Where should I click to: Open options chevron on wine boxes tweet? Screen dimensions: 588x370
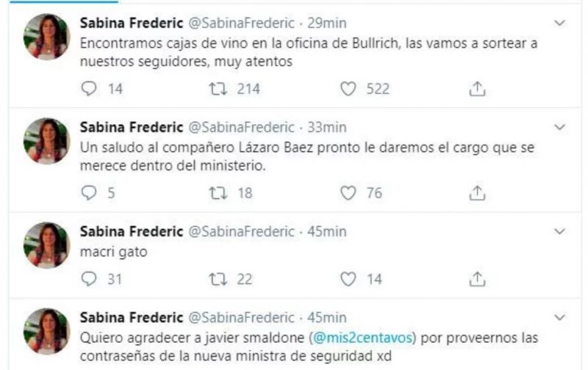560,23
